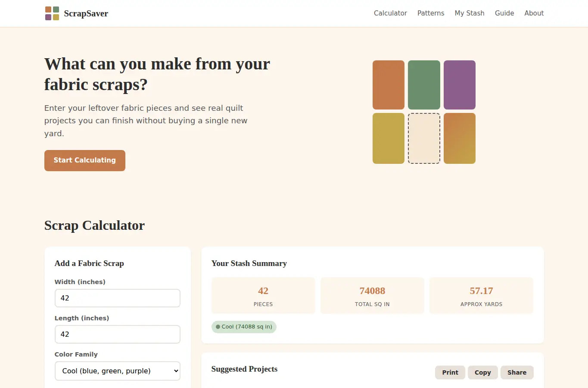This screenshot has height=388, width=588.
Task: Click the Cool (74088 sq in) tag
Action: click(x=244, y=327)
